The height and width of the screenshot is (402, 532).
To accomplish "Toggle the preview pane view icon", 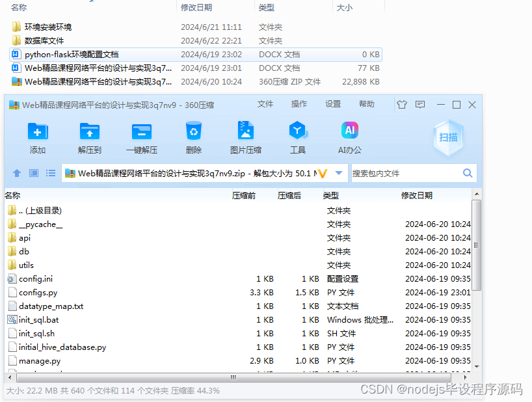I will tap(33, 173).
